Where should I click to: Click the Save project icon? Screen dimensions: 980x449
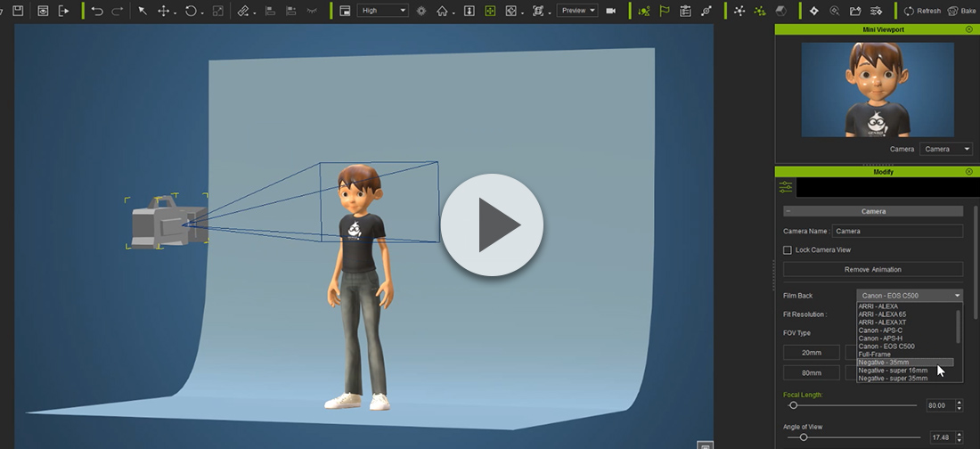(x=18, y=11)
